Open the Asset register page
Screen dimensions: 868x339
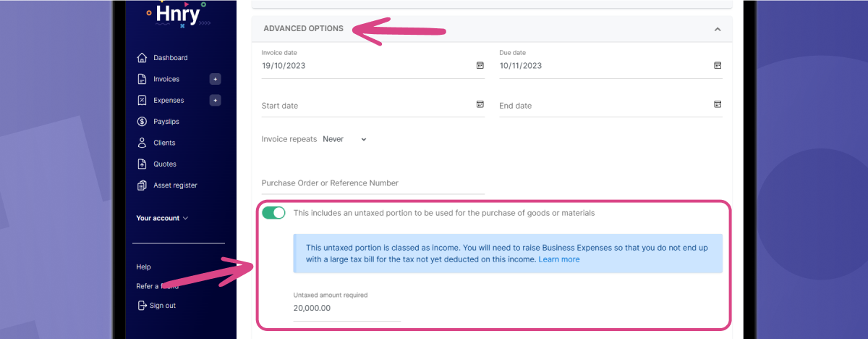click(174, 185)
